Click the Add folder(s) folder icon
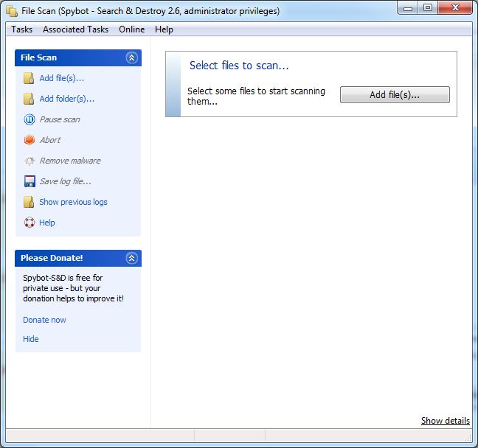The image size is (478, 448). 29,99
